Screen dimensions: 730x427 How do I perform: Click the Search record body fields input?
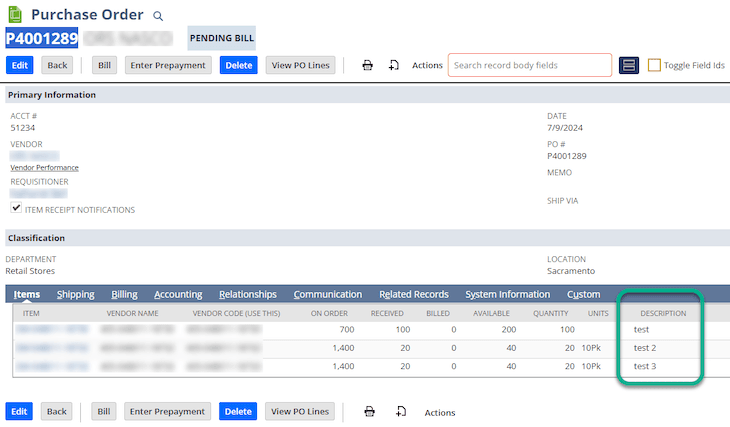(530, 65)
